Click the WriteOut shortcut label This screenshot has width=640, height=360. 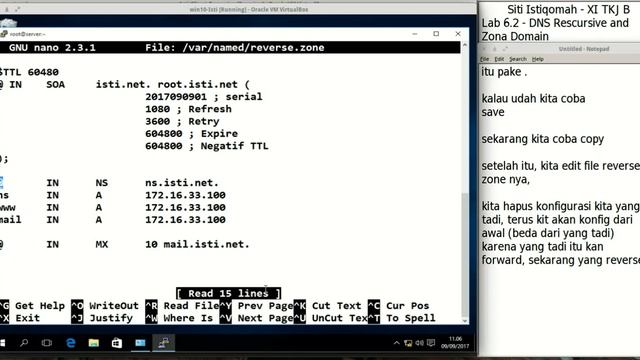point(114,306)
